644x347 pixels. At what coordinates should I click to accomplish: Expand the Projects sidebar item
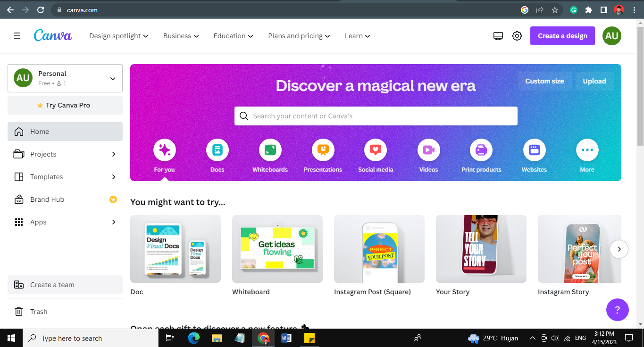[43, 154]
